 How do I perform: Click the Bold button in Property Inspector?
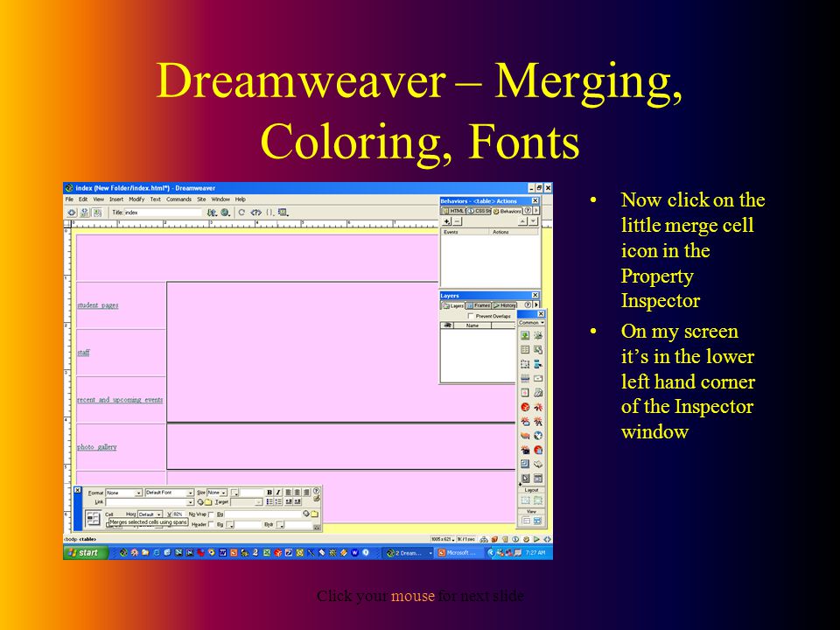point(269,493)
